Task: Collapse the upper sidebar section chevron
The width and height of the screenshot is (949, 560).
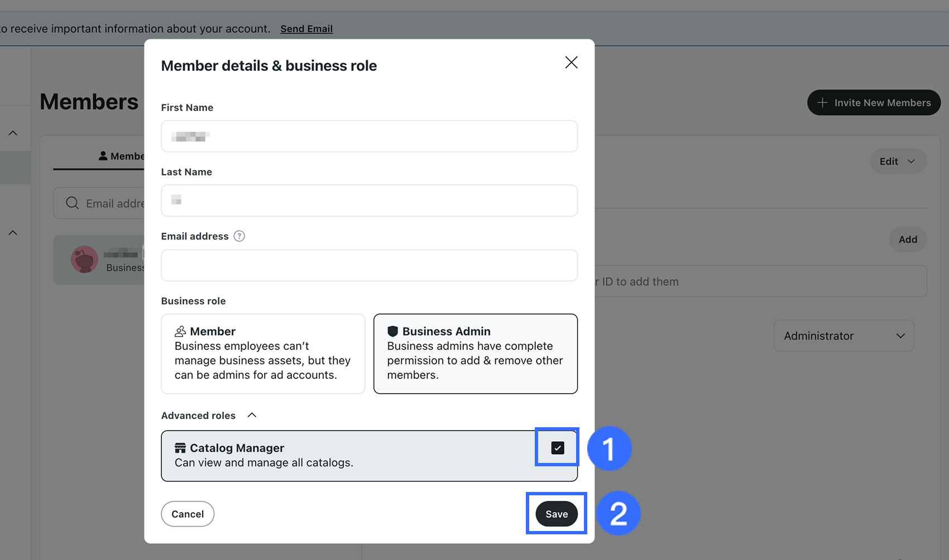Action: coord(13,133)
